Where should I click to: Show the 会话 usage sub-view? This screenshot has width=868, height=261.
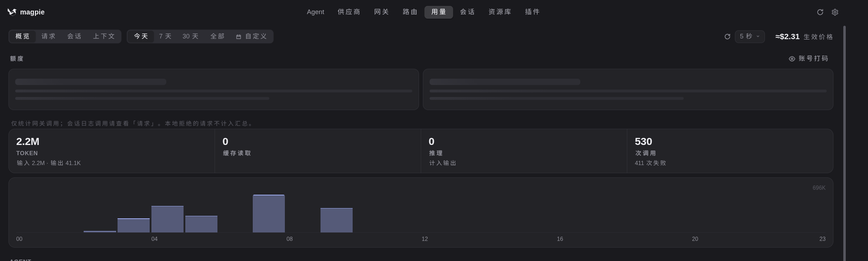74,36
